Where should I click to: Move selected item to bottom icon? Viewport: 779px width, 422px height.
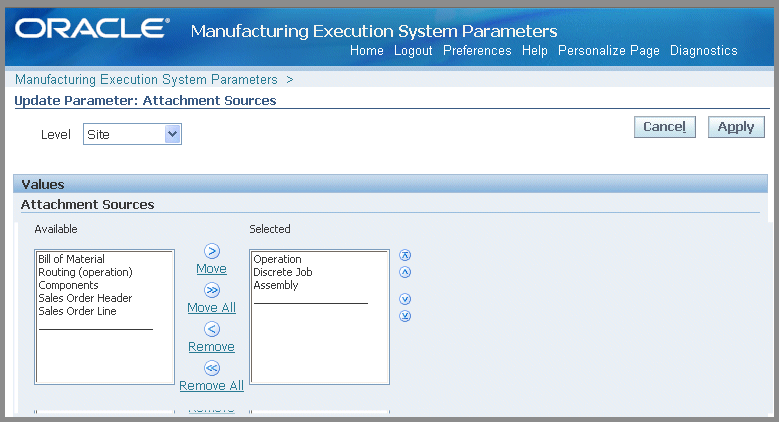coord(405,316)
